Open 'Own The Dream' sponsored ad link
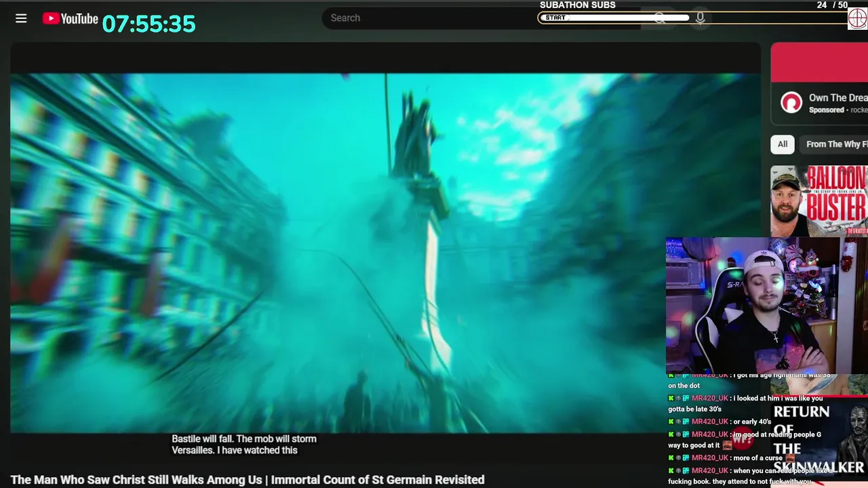This screenshot has width=868, height=488. pyautogui.click(x=838, y=98)
